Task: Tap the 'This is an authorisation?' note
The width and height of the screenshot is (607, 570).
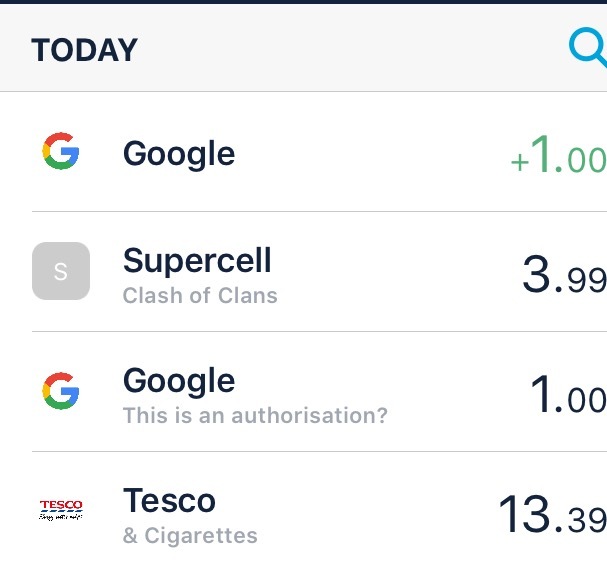Action: tap(255, 415)
